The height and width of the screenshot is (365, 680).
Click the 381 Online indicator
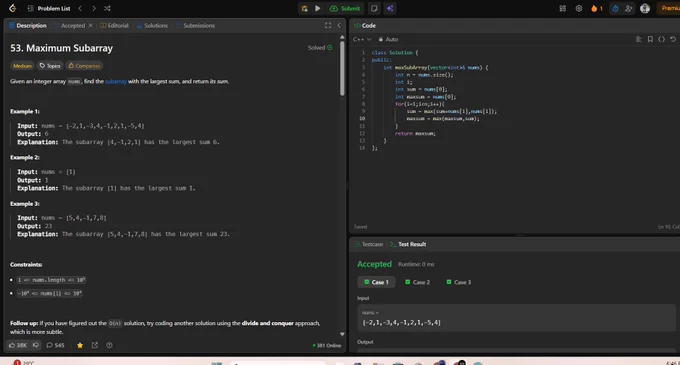coord(327,345)
